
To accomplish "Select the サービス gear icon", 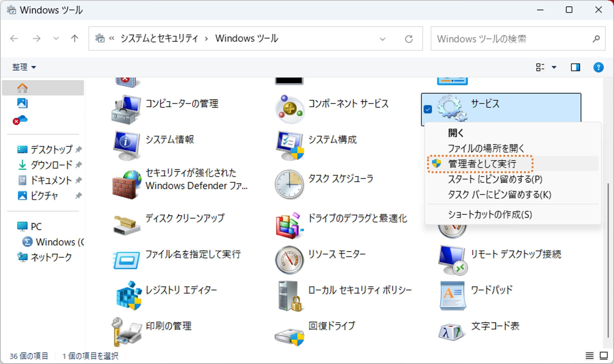I will click(452, 108).
